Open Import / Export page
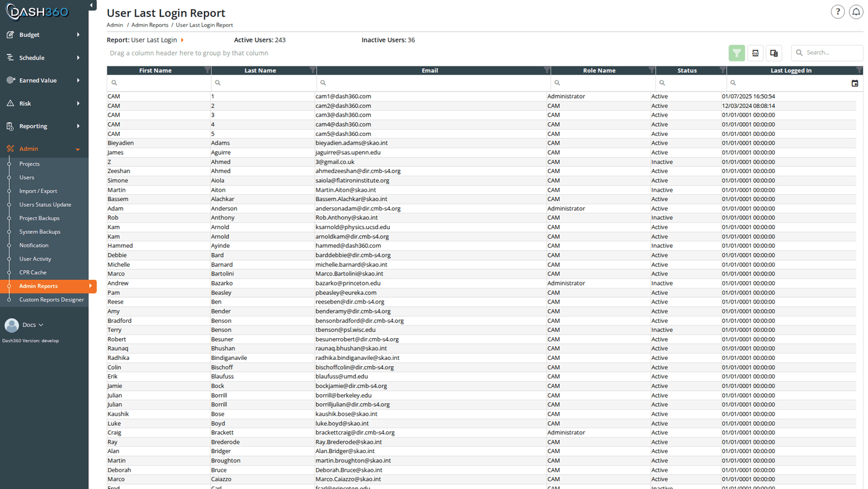The image size is (868, 489). pyautogui.click(x=38, y=191)
